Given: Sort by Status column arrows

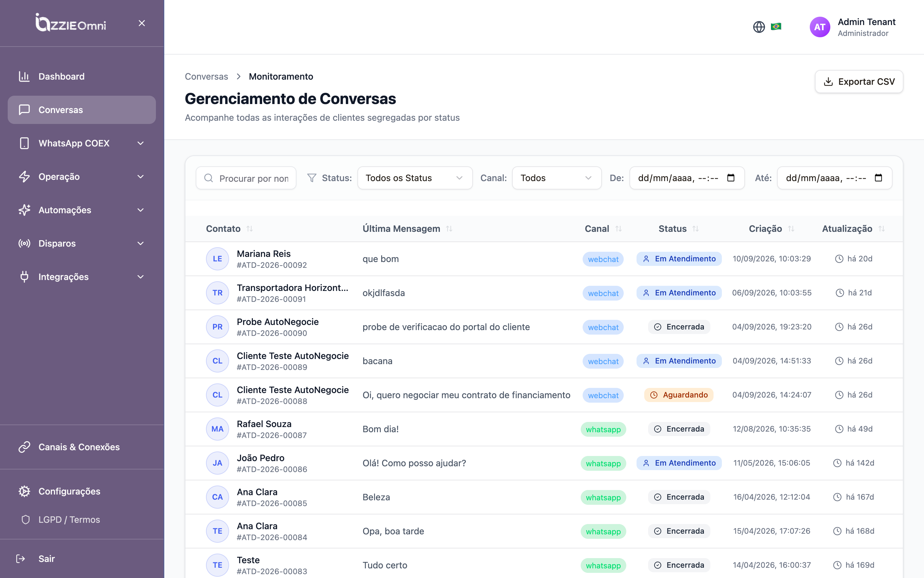Looking at the screenshot, I should (696, 229).
